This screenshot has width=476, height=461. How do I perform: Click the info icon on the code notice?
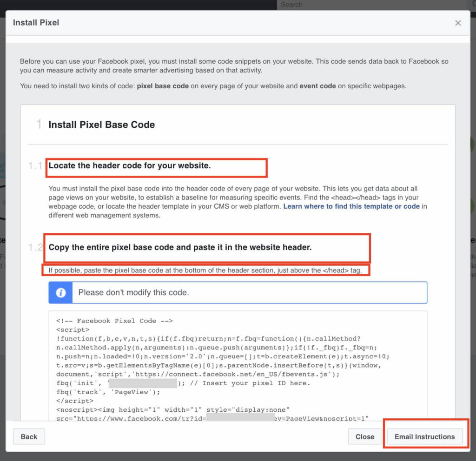(x=60, y=292)
